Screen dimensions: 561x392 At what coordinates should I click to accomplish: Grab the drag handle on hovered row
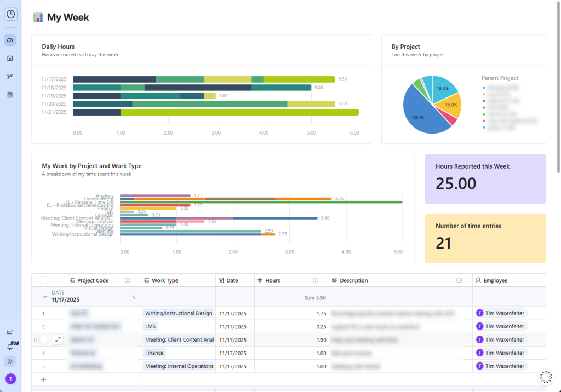pos(35,340)
